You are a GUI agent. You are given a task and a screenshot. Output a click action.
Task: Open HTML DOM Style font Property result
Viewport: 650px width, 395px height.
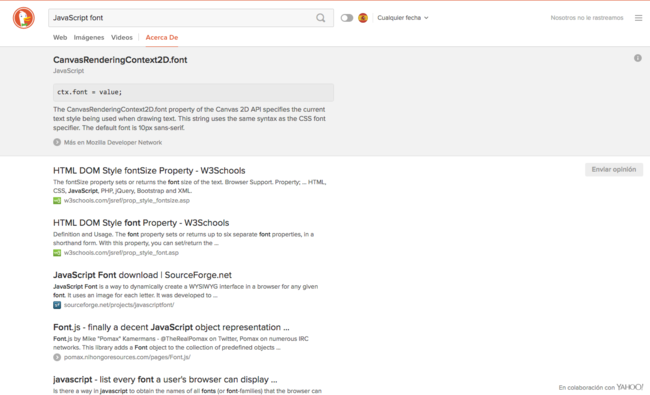[141, 223]
